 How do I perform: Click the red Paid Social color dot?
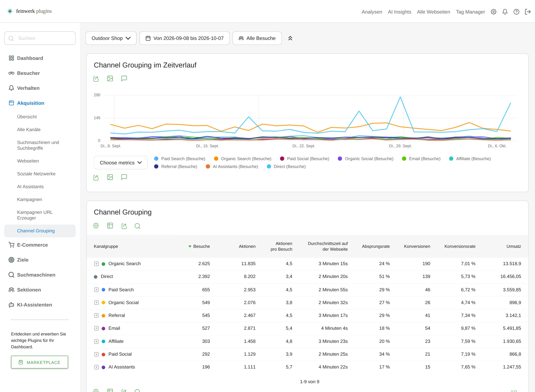click(103, 354)
